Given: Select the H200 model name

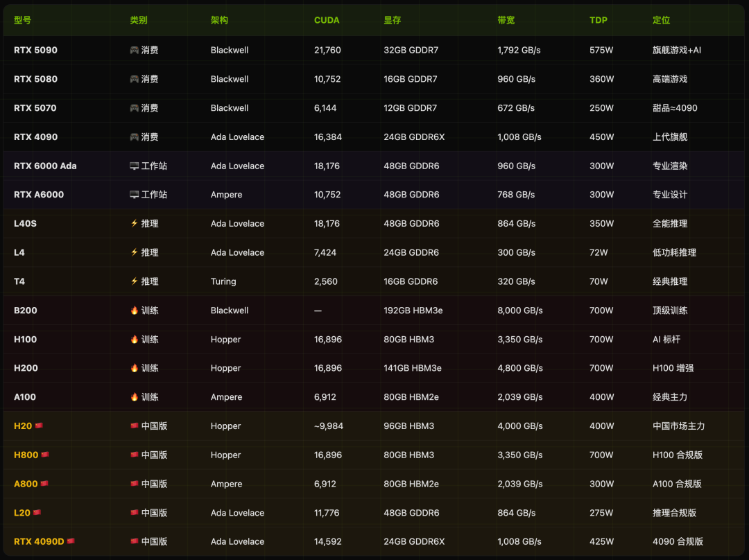Looking at the screenshot, I should point(26,368).
